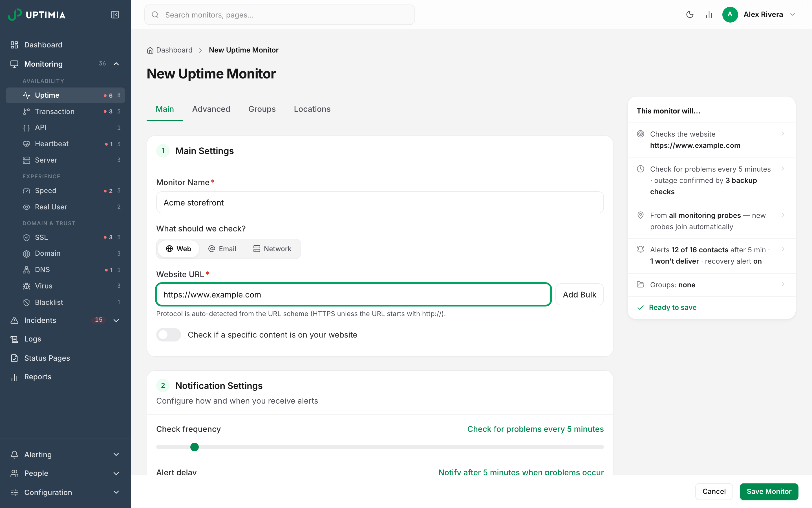Screen dimensions: 812x508
Task: Enable specific content check toggle
Action: tap(168, 335)
